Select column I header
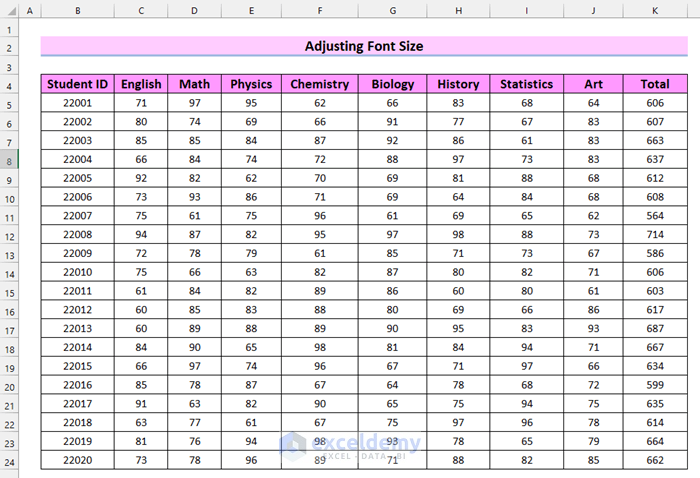This screenshot has width=700, height=478. coord(527,10)
